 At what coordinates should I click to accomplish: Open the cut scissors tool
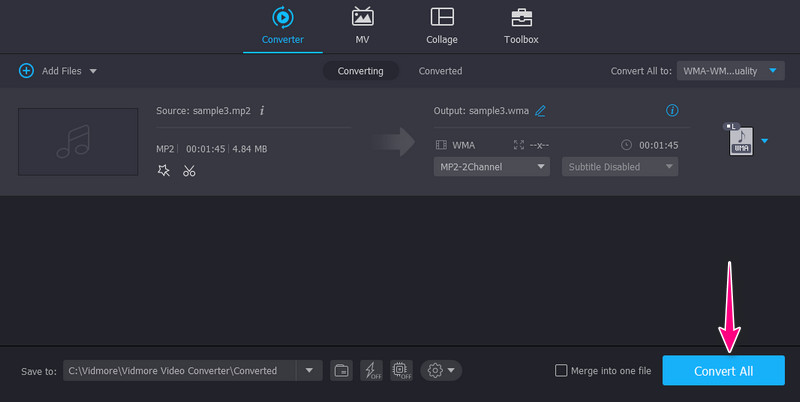(189, 171)
